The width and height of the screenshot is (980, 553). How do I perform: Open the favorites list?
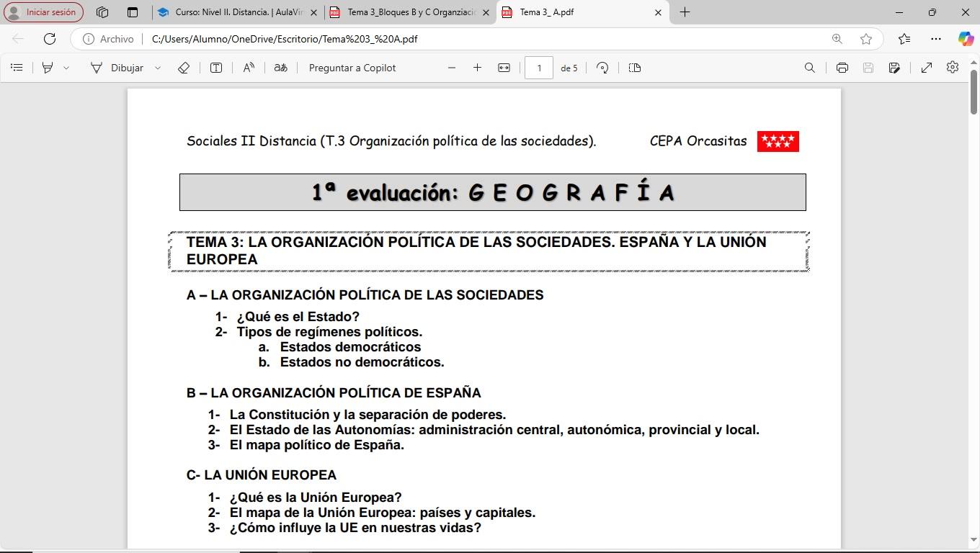[x=904, y=39]
